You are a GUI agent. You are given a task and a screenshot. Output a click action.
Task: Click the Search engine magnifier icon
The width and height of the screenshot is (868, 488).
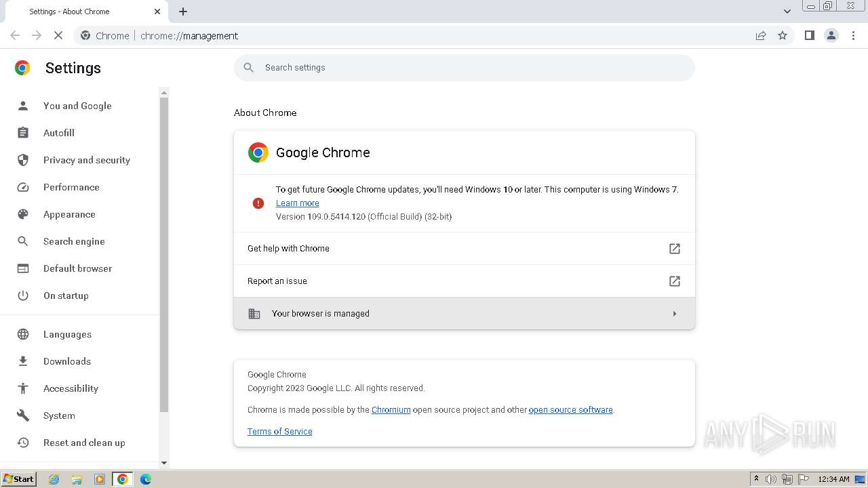point(23,241)
